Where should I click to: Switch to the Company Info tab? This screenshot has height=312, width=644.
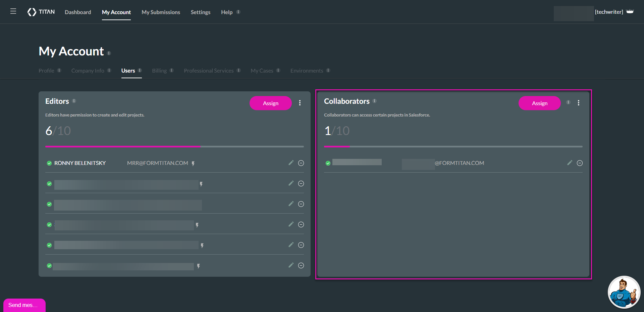[x=88, y=71]
